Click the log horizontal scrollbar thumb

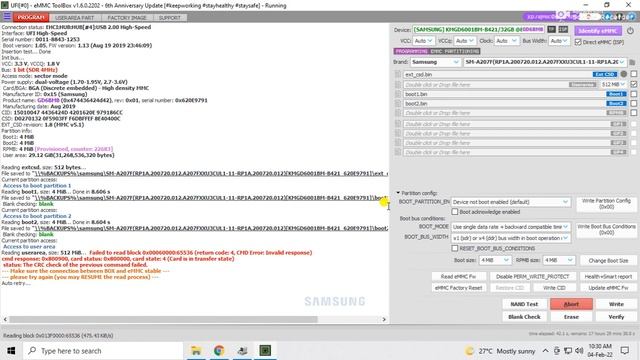pos(163,319)
